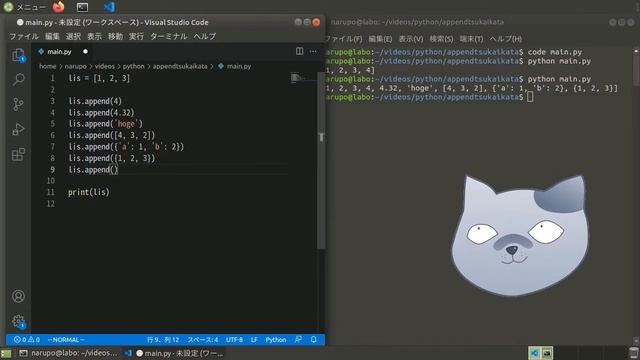Switch to narupo@labo terminal taskbar button
Image resolution: width=640 pixels, height=360 pixels.
(x=68, y=353)
